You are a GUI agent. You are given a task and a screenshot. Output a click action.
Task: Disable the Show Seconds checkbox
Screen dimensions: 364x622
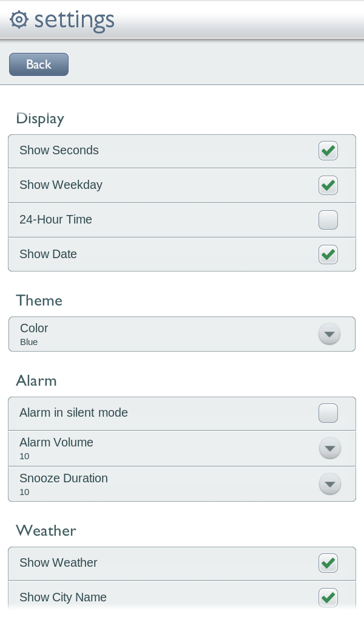328,151
